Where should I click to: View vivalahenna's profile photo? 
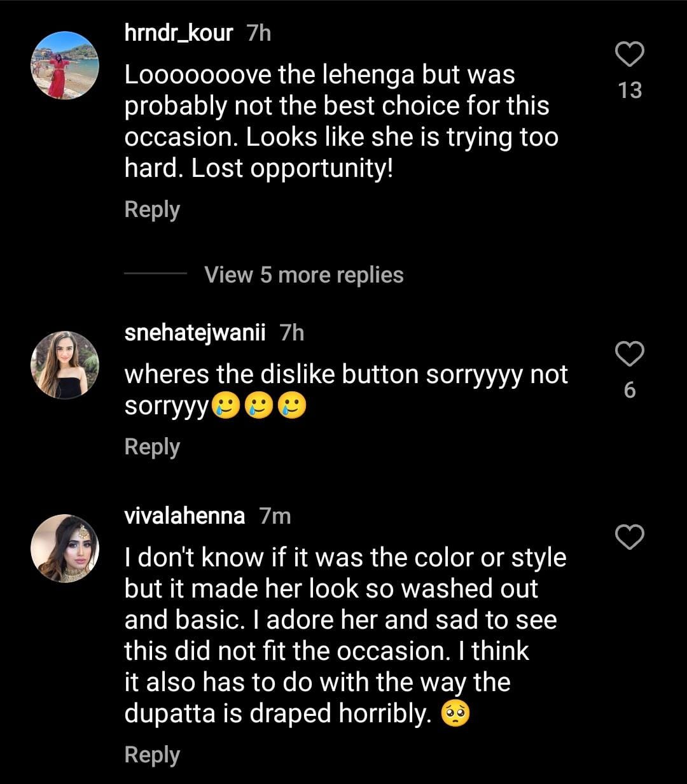[65, 549]
